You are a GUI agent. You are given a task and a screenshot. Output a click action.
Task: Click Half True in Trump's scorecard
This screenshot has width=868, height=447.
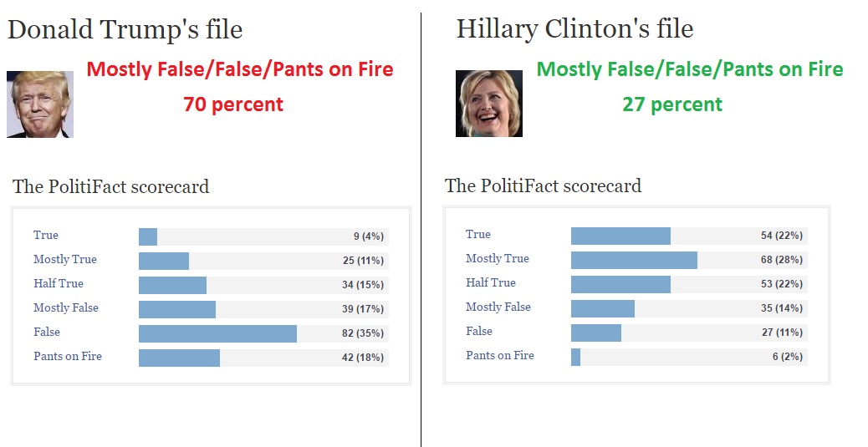[59, 284]
